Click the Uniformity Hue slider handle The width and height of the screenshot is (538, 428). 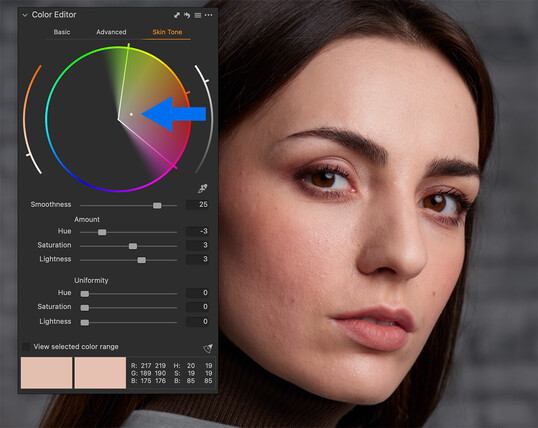(85, 294)
